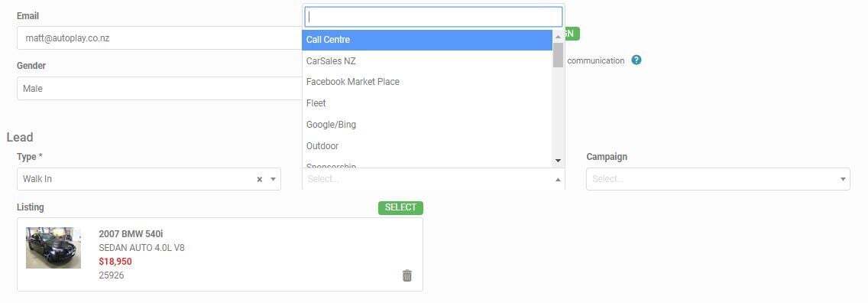The height and width of the screenshot is (303, 868).
Task: Expand the Type dropdown arrow
Action: (273, 180)
